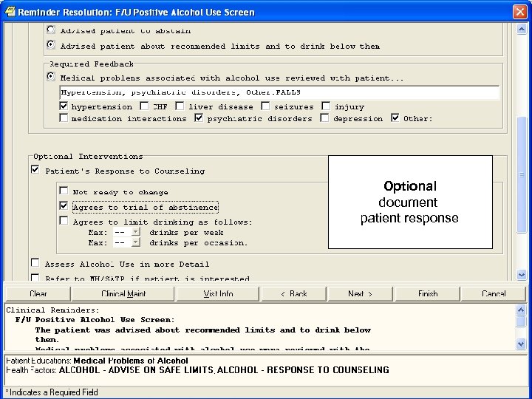
Task: Check the liver disease checkbox
Action: point(180,106)
